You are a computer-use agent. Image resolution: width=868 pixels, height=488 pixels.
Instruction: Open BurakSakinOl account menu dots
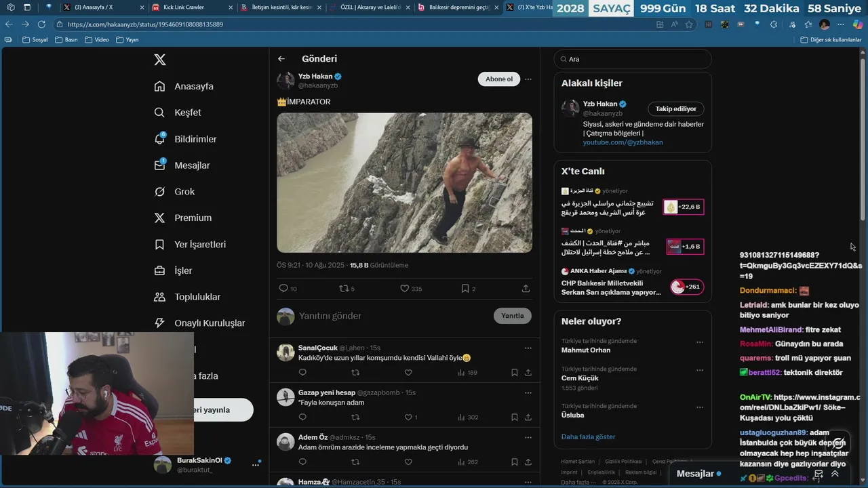[x=256, y=464]
